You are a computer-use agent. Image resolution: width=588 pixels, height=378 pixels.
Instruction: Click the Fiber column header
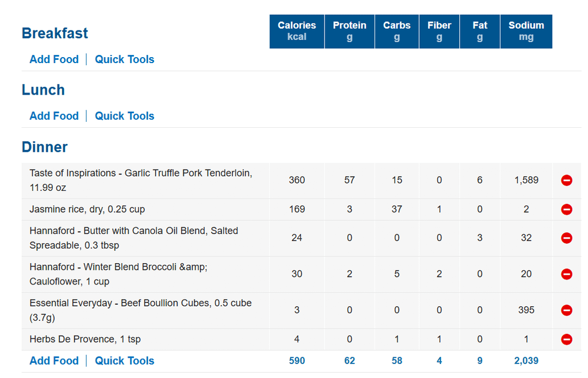(439, 32)
